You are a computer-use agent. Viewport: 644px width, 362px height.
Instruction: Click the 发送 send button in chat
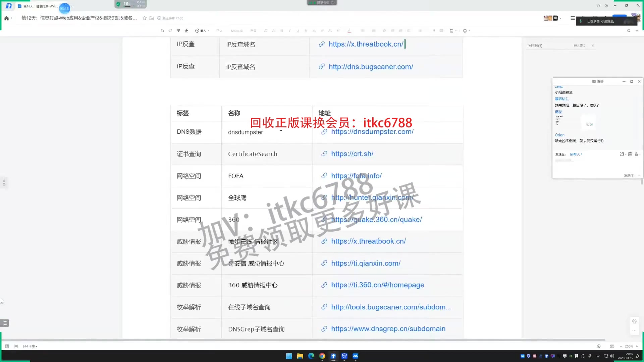click(x=629, y=176)
